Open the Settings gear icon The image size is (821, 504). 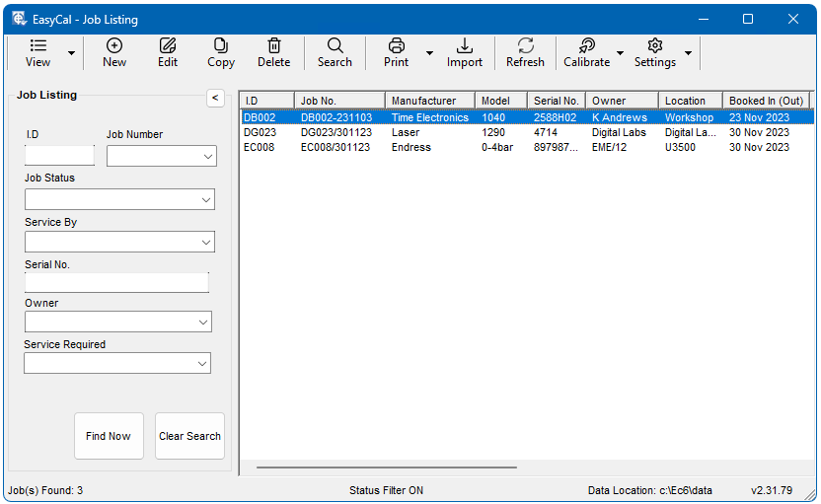[655, 46]
